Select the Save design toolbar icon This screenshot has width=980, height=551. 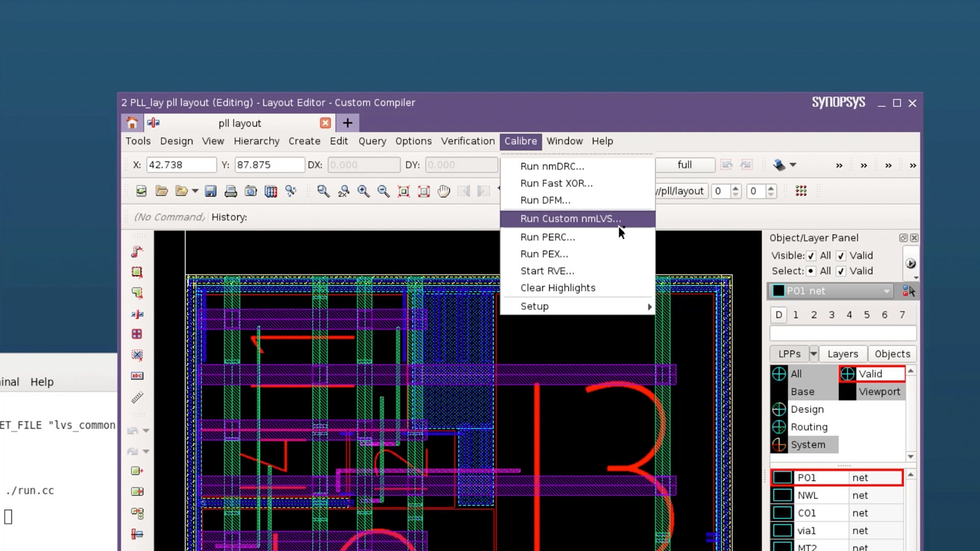[x=211, y=191]
